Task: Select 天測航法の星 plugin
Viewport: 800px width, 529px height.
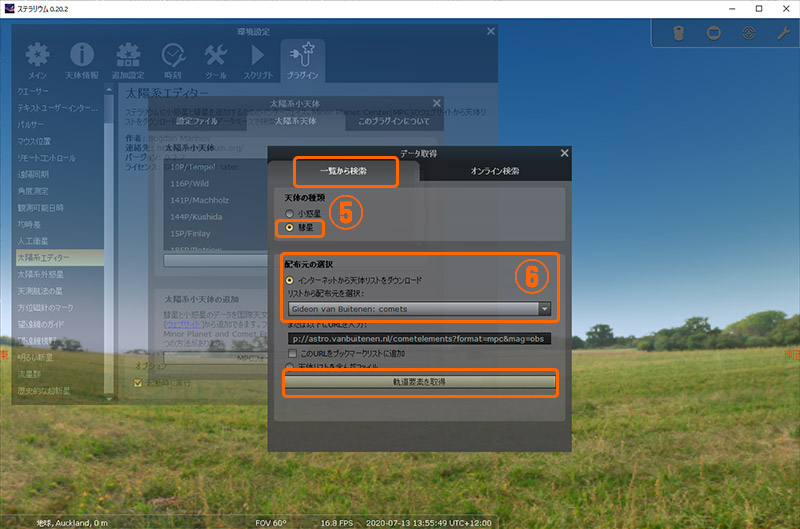Action: pyautogui.click(x=59, y=291)
